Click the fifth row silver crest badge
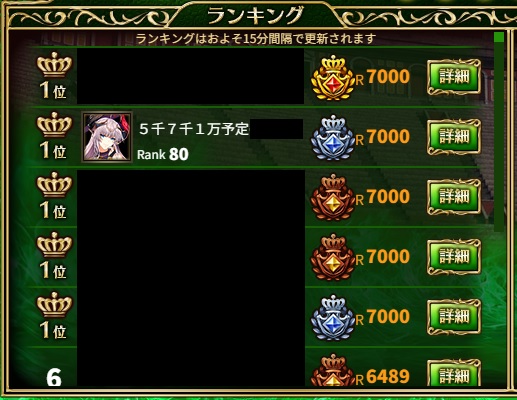Screen dimensions: 517x400 [x=332, y=317]
